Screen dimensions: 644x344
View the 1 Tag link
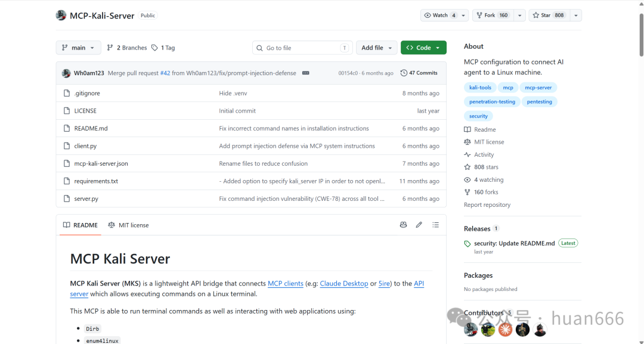163,48
